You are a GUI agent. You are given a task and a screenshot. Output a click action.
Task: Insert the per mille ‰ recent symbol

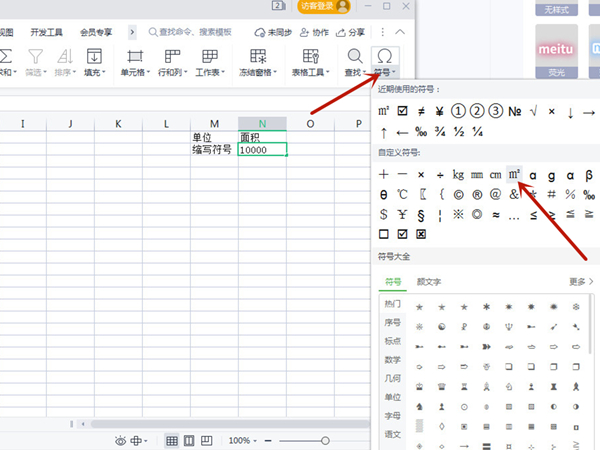coord(421,132)
